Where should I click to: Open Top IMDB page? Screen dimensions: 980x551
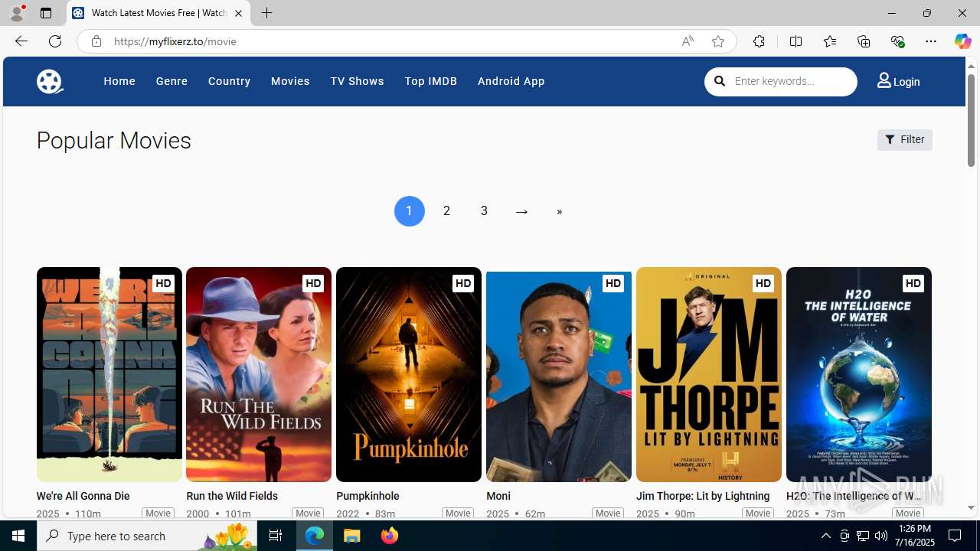coord(430,81)
